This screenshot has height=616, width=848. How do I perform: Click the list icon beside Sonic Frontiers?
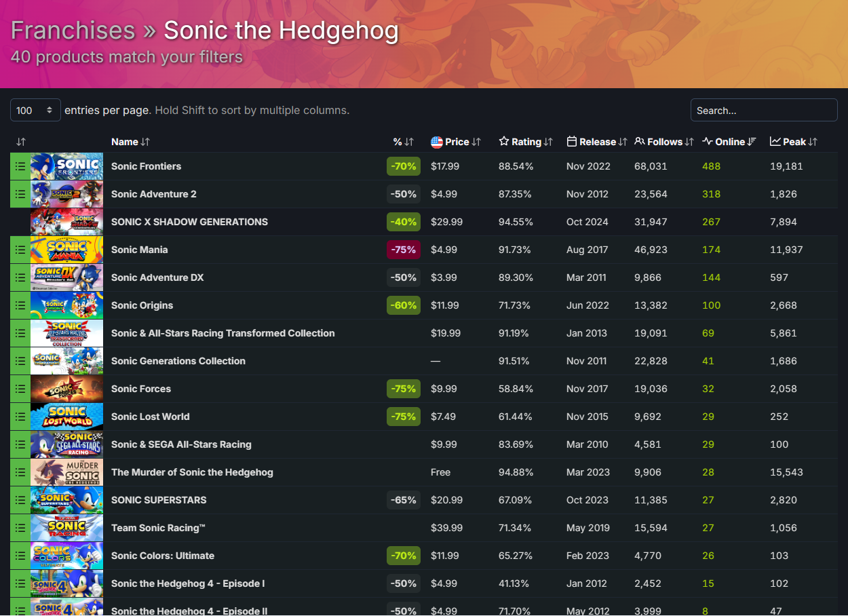click(x=20, y=166)
